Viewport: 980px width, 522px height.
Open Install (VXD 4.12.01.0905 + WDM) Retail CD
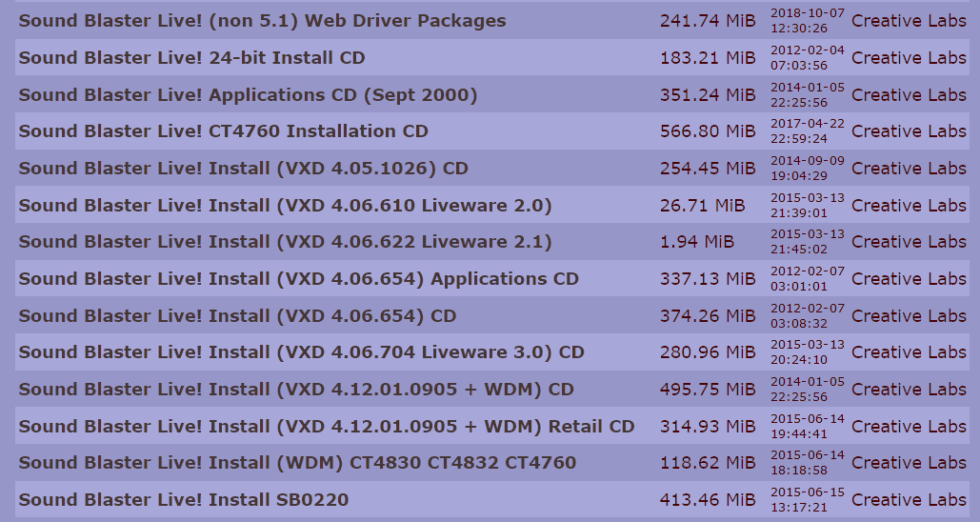pyautogui.click(x=327, y=426)
